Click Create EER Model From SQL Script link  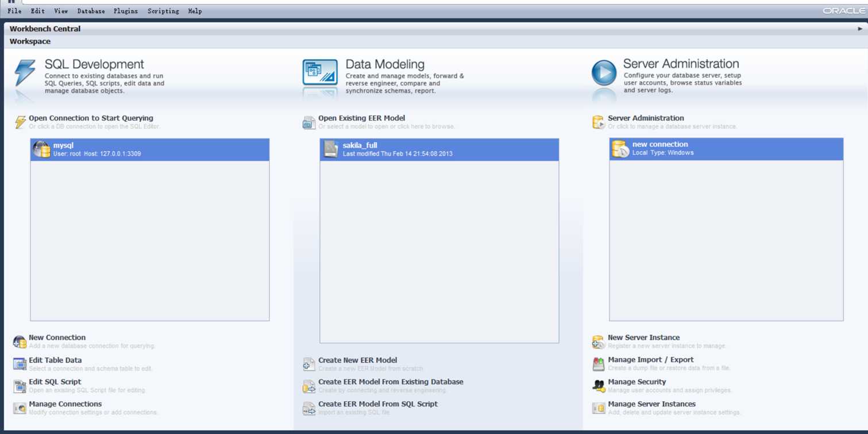pos(378,404)
